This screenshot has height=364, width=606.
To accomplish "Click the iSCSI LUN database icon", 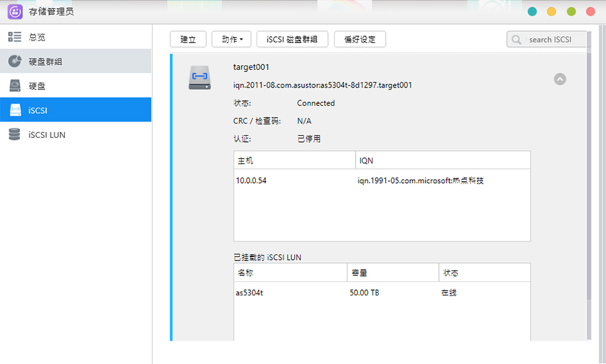I will click(14, 135).
